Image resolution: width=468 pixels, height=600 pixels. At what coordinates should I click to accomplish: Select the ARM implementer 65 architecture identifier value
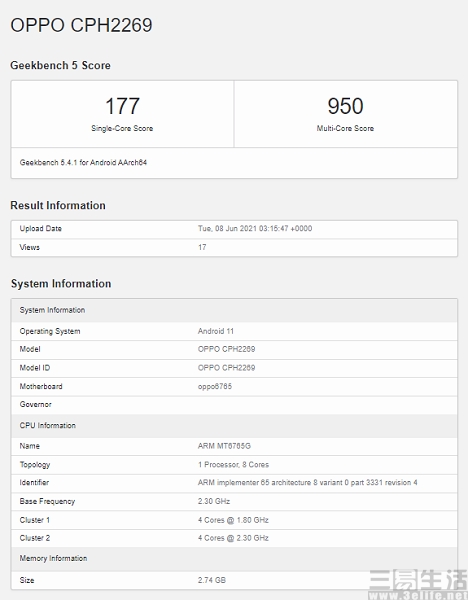[307, 483]
